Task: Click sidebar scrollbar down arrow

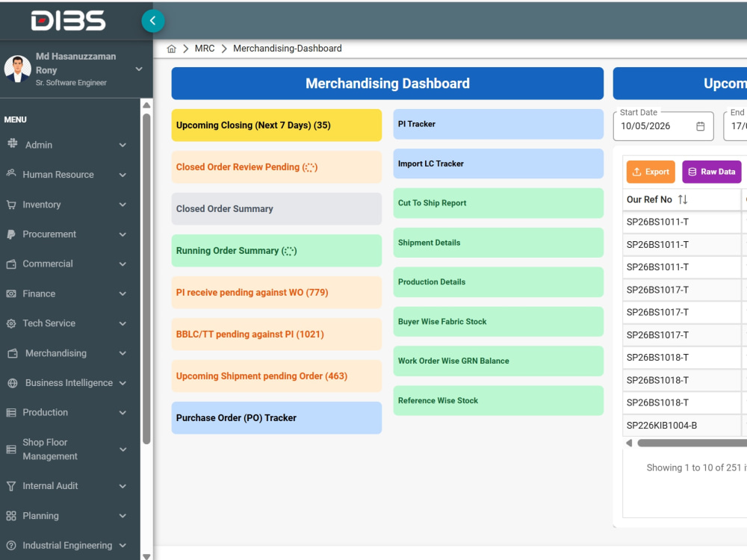Action: [146, 556]
